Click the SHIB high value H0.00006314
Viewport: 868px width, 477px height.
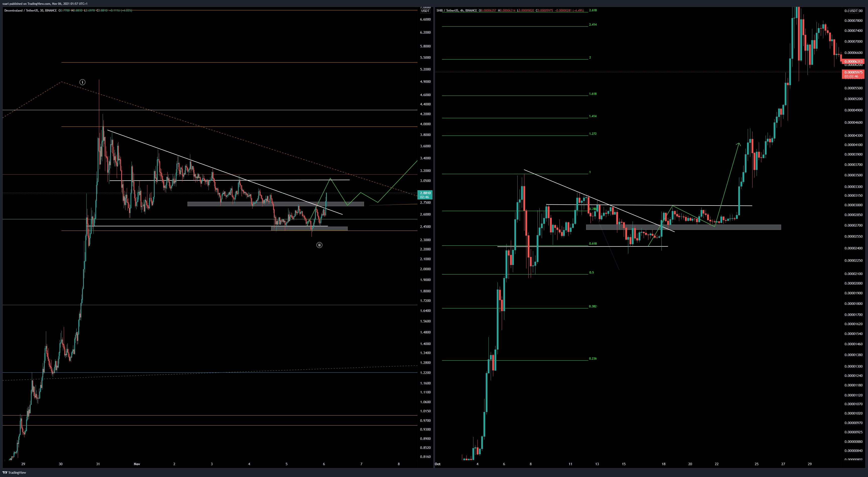pyautogui.click(x=507, y=11)
